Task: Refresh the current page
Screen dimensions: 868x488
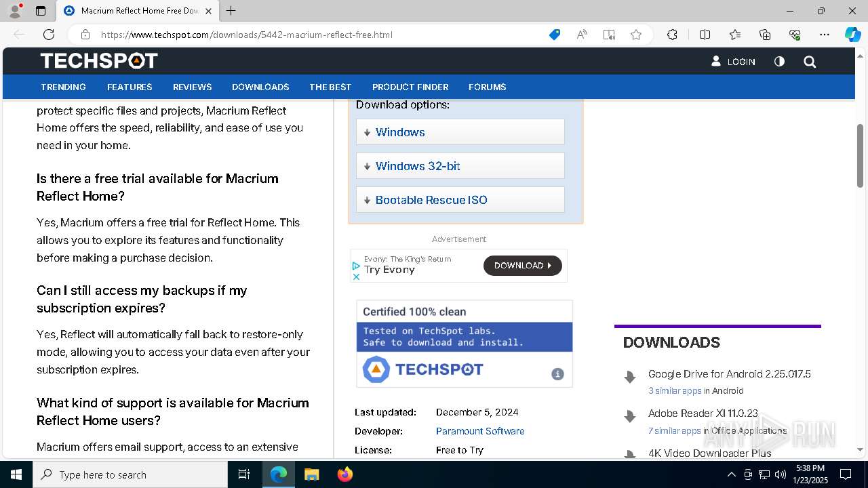Action: pos(49,35)
